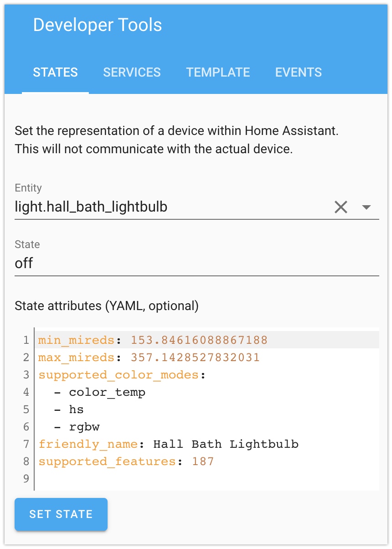Go to the EVENTS tab
Screen dimensions: 392x549
299,72
